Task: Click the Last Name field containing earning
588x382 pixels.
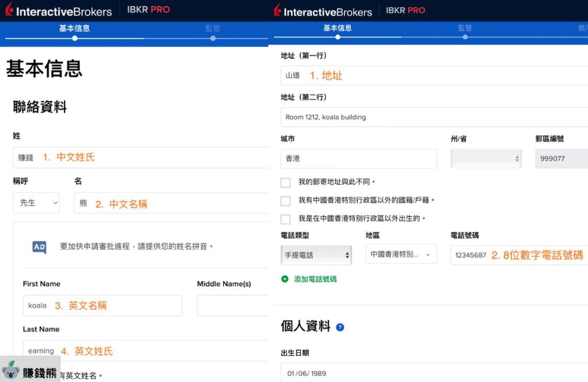Action: coord(146,351)
